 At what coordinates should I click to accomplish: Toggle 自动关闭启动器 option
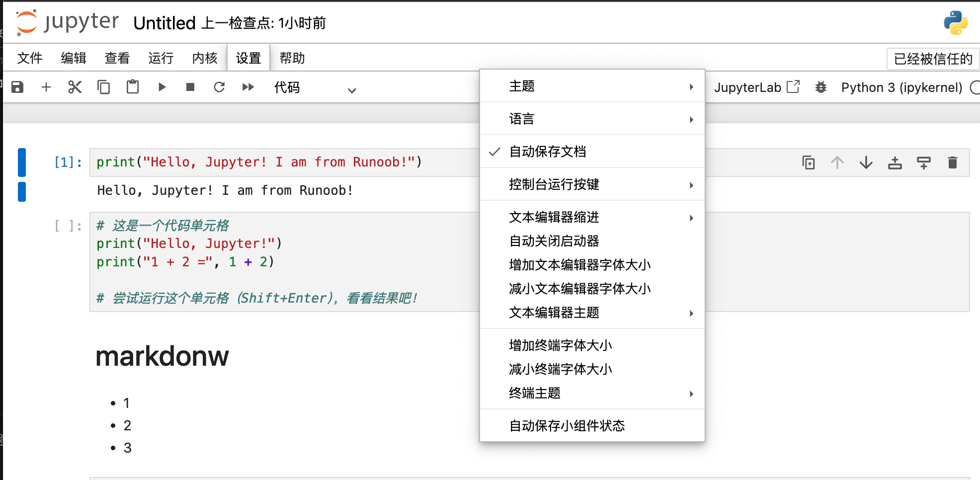click(592, 241)
